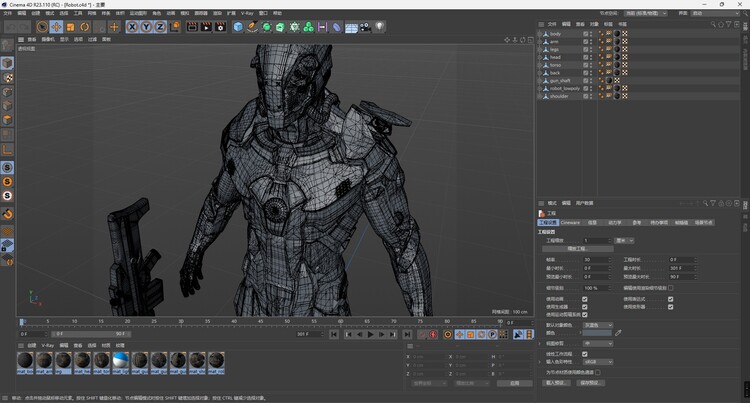Toggle the linear workflow checkbox
Viewport: 750px width, 403px height.
pos(585,354)
